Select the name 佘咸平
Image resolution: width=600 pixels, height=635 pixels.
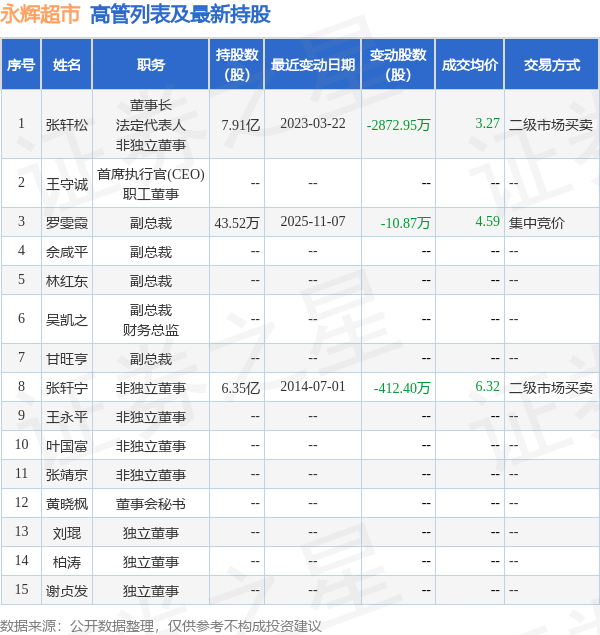[67, 252]
